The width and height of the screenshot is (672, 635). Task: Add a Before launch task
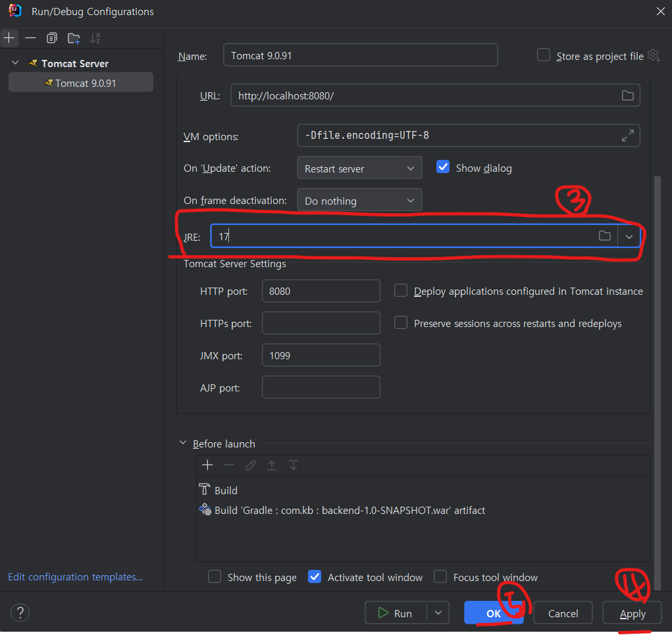[x=207, y=465]
